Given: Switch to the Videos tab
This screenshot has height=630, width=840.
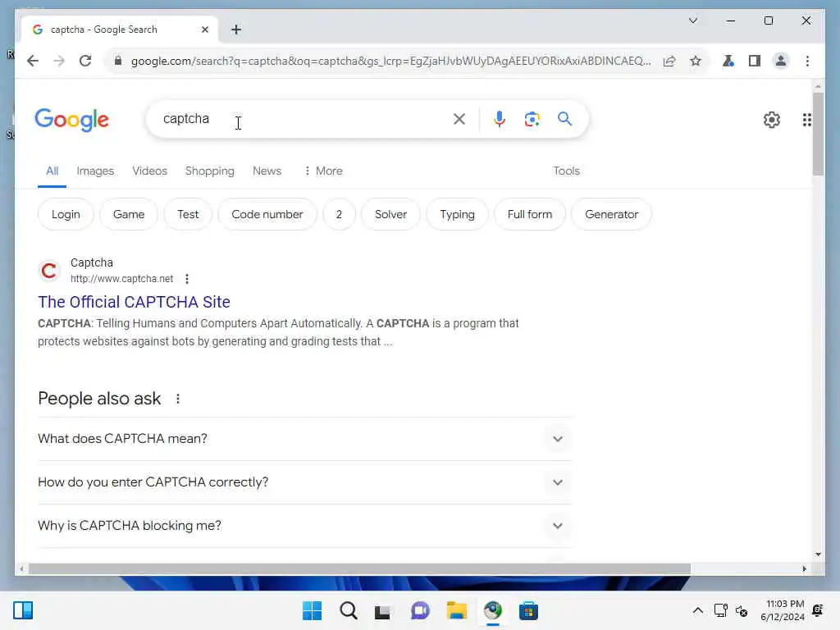Looking at the screenshot, I should 149,171.
